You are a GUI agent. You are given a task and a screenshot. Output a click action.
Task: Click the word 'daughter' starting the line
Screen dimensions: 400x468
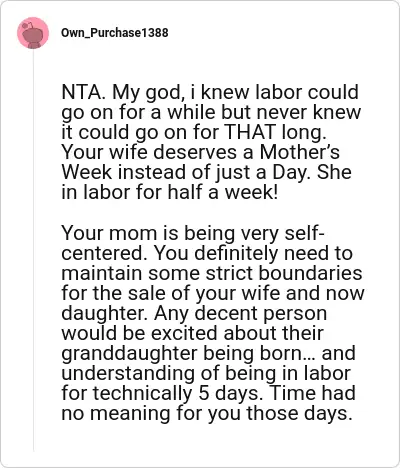pos(104,313)
